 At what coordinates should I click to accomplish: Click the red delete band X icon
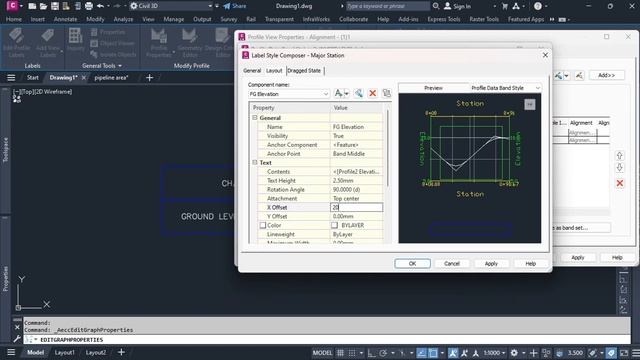620,183
